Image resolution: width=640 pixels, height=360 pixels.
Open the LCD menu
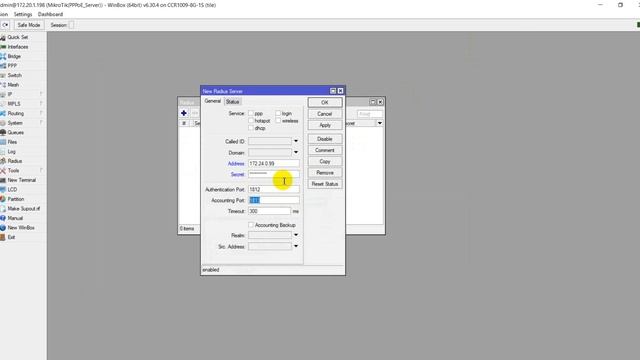click(x=12, y=190)
